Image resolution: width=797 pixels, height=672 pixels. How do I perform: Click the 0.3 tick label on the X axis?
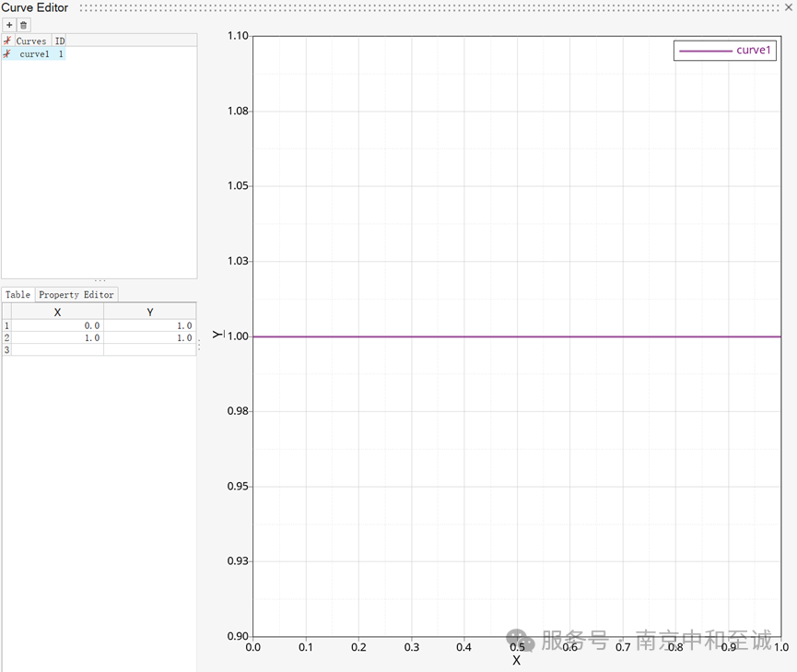tap(411, 648)
